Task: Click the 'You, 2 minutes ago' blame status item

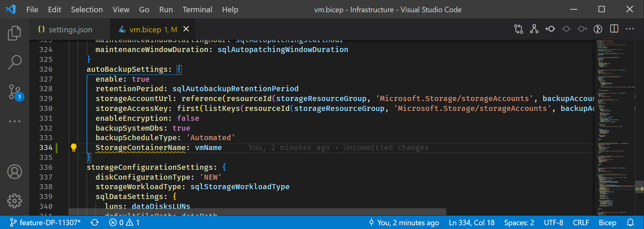Action: (x=404, y=223)
